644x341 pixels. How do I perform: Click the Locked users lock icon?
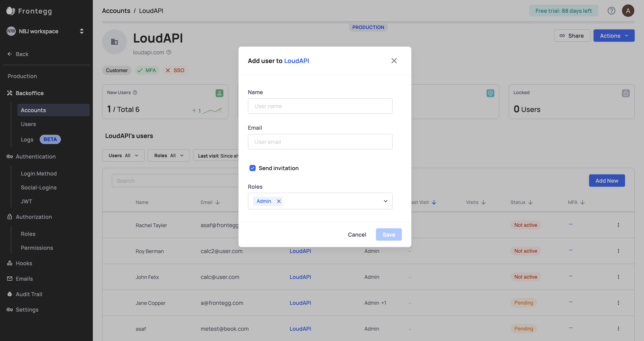[x=625, y=93]
